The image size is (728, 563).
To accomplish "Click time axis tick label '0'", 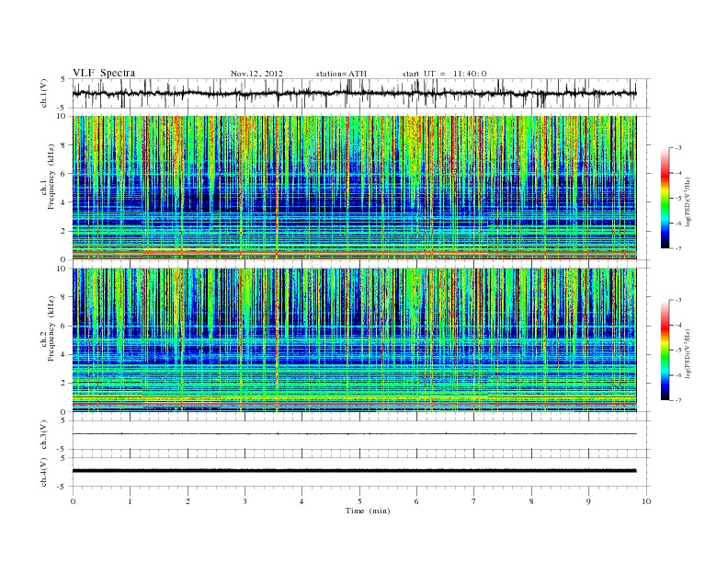I will click(x=73, y=501).
